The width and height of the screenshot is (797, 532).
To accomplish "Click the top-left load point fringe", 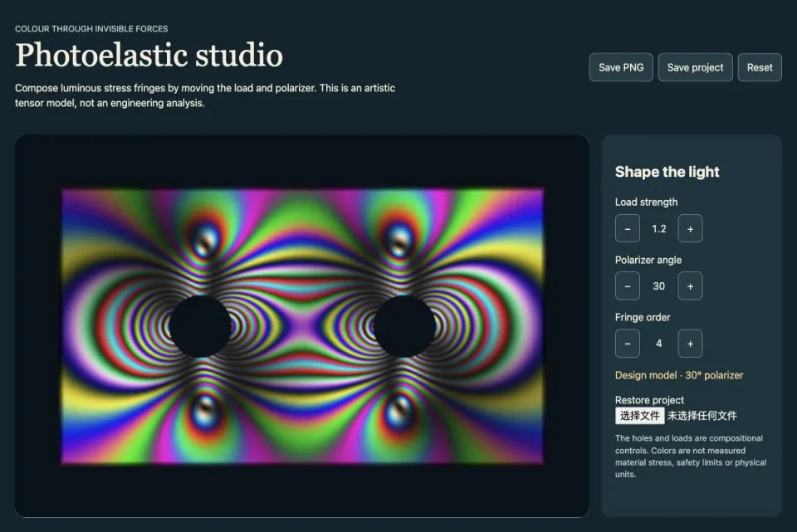I will tap(207, 242).
